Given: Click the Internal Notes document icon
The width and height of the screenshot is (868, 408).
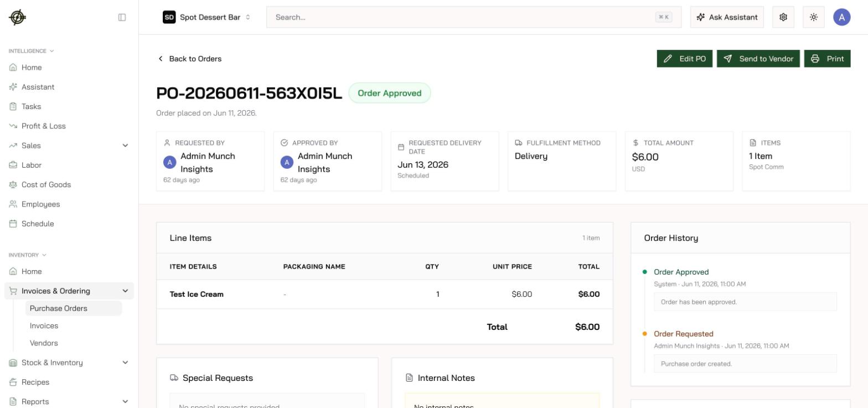Looking at the screenshot, I should [410, 378].
